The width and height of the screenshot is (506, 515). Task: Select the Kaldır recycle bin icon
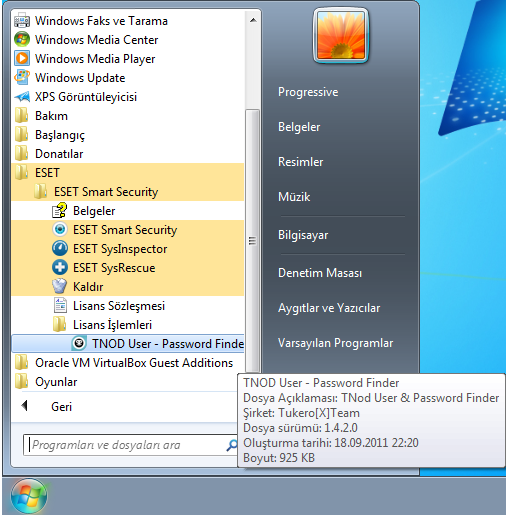pos(60,287)
